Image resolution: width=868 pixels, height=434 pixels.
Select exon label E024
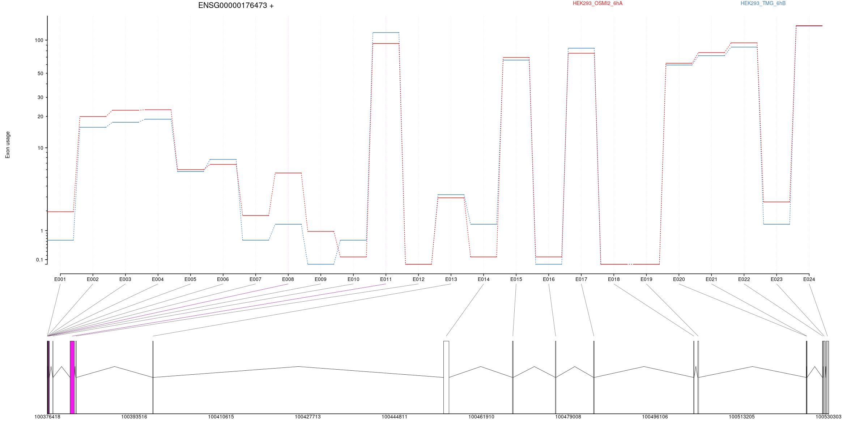pos(809,279)
